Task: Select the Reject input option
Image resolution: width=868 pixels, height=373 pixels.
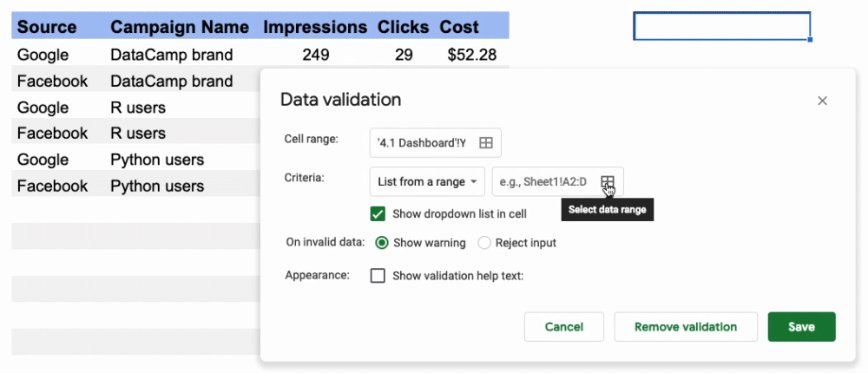Action: coord(483,243)
